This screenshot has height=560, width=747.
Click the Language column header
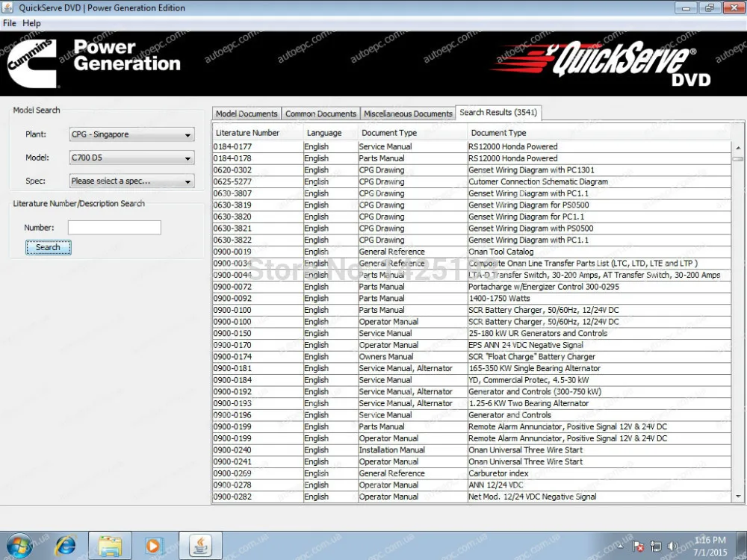tap(331, 133)
